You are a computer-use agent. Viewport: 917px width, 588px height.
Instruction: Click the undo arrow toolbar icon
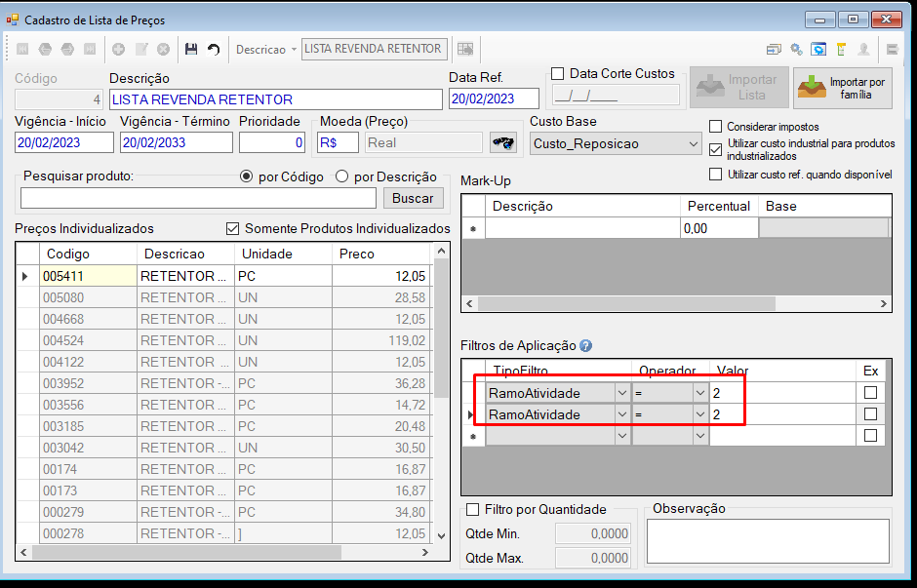pyautogui.click(x=214, y=49)
